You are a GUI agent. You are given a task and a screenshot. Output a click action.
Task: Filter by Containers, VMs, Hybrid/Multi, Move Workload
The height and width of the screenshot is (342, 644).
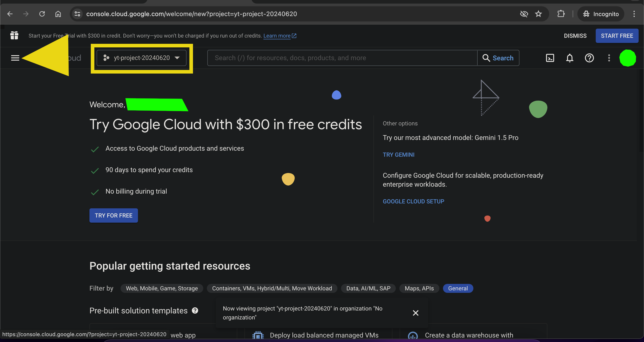tap(272, 289)
